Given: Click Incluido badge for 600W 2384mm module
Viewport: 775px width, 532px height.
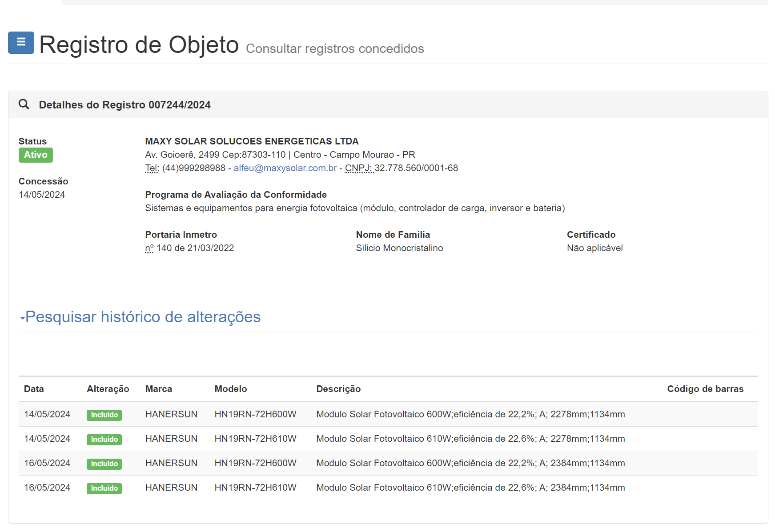Looking at the screenshot, I should [104, 464].
